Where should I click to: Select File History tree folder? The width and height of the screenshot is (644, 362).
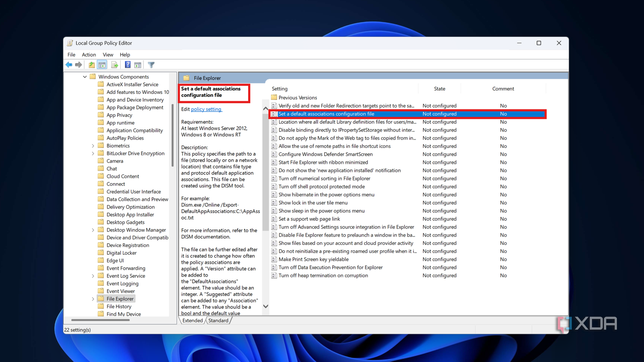click(119, 307)
